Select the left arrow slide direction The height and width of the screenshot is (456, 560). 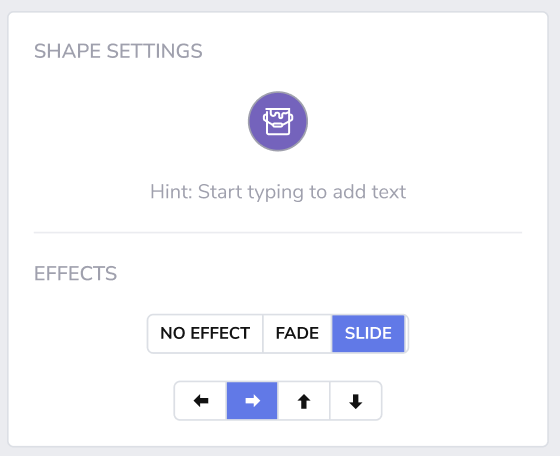tap(201, 401)
